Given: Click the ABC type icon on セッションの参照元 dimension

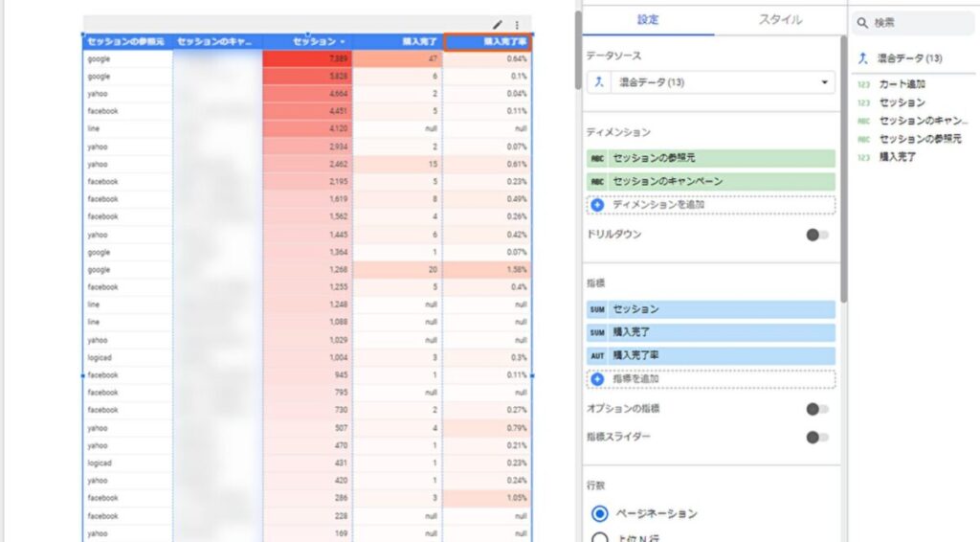Looking at the screenshot, I should 596,159.
